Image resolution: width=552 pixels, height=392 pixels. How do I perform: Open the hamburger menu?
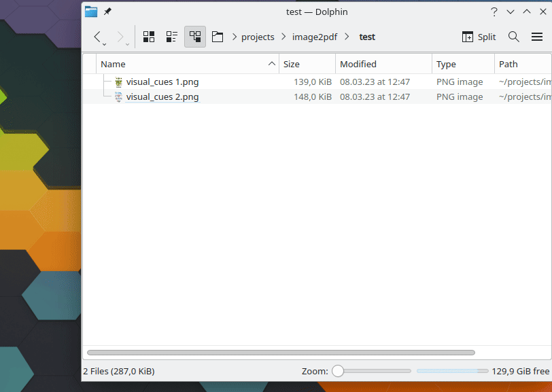537,37
